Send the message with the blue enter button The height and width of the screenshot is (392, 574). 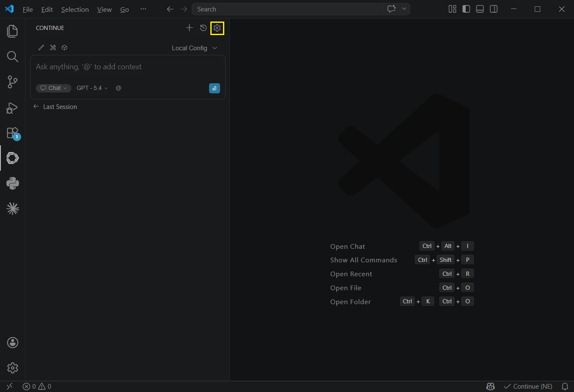tap(215, 88)
